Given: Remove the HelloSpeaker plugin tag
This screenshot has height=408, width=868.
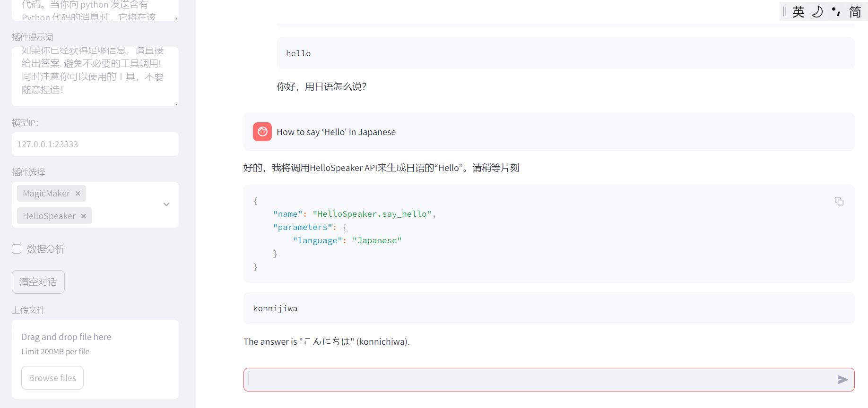Looking at the screenshot, I should (x=83, y=216).
